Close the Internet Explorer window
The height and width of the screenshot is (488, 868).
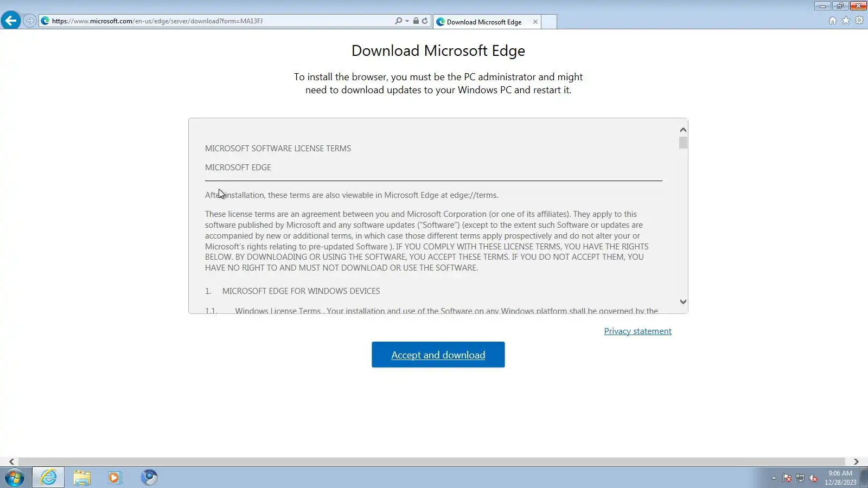click(858, 6)
